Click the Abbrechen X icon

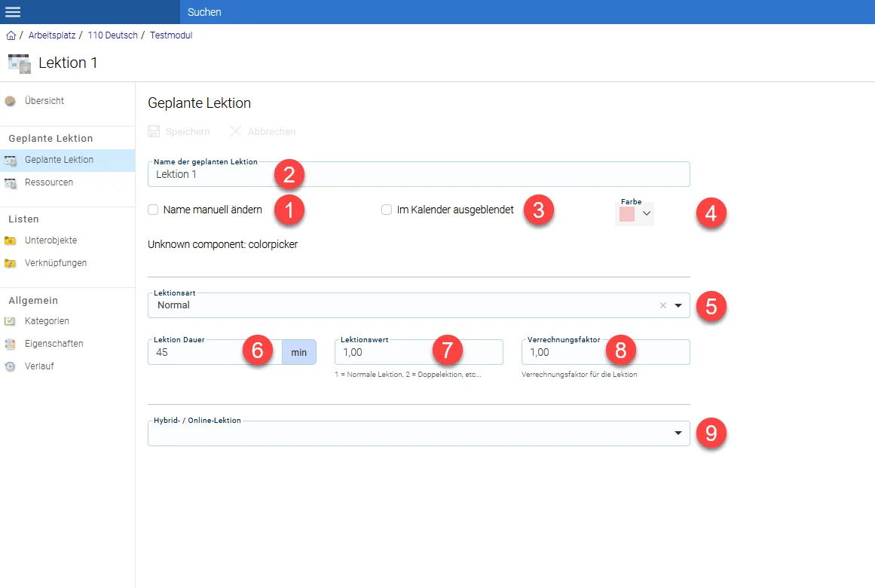coord(235,131)
